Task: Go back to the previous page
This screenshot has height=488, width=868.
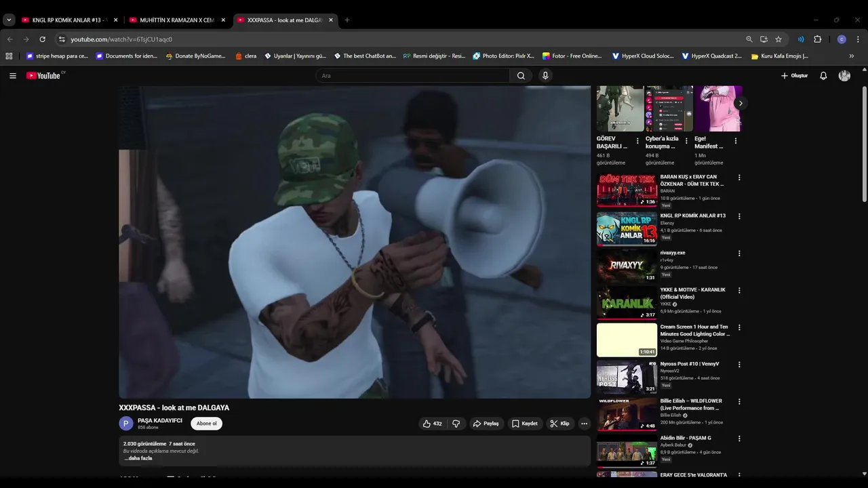Action: pos(9,39)
